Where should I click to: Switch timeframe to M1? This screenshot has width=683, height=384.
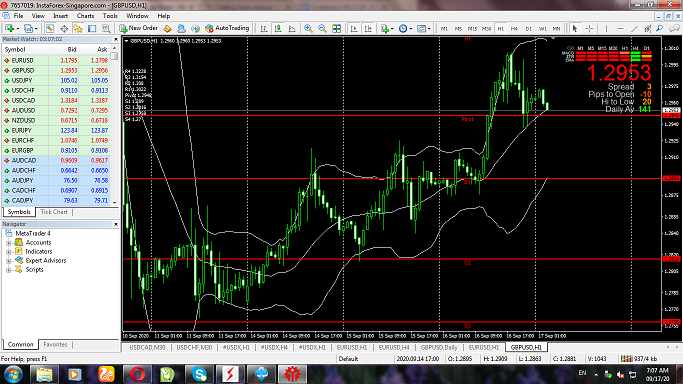tap(444, 29)
